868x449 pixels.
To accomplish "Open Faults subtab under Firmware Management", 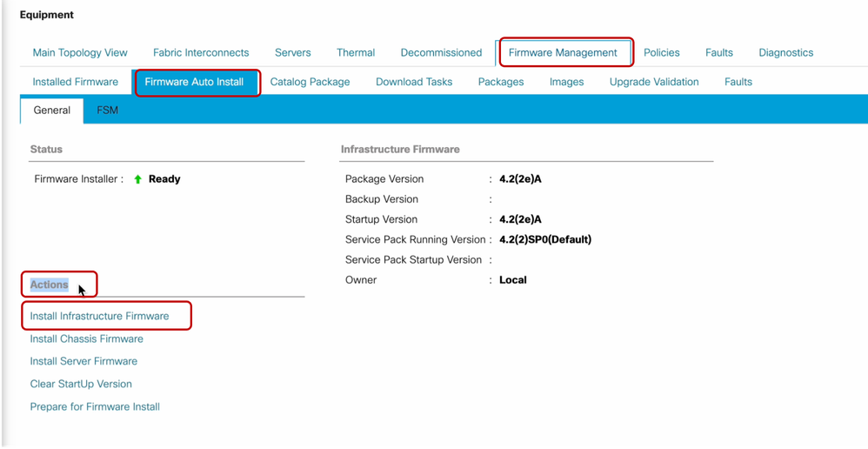I will coord(738,82).
